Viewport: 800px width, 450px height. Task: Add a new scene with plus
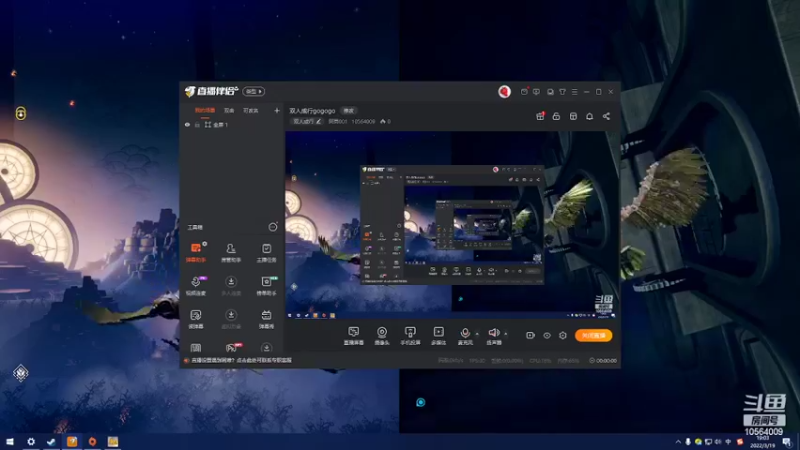click(277, 110)
